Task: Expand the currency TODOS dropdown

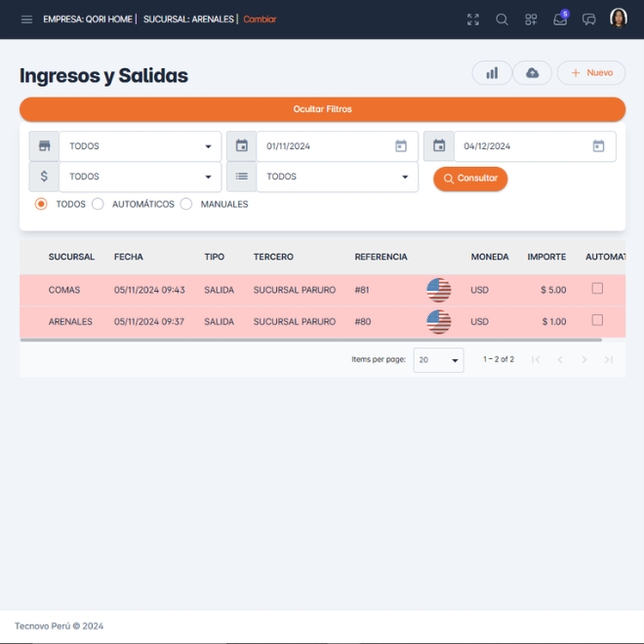Action: (x=140, y=177)
